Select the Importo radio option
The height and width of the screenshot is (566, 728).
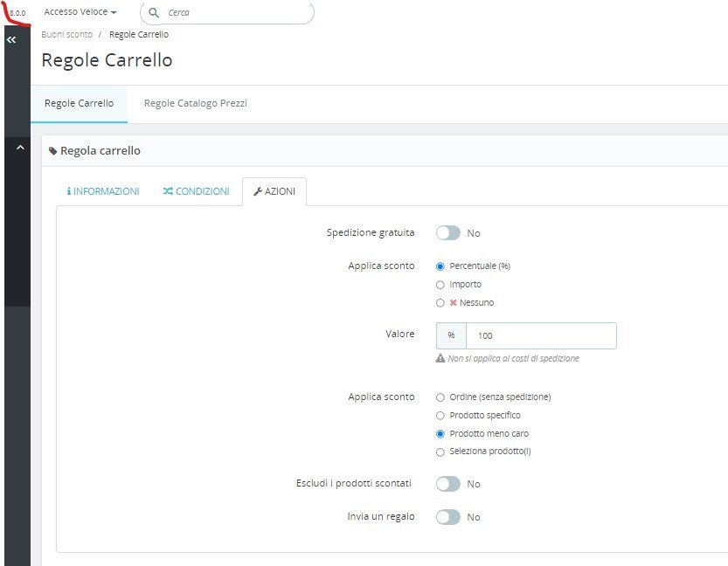(x=440, y=285)
